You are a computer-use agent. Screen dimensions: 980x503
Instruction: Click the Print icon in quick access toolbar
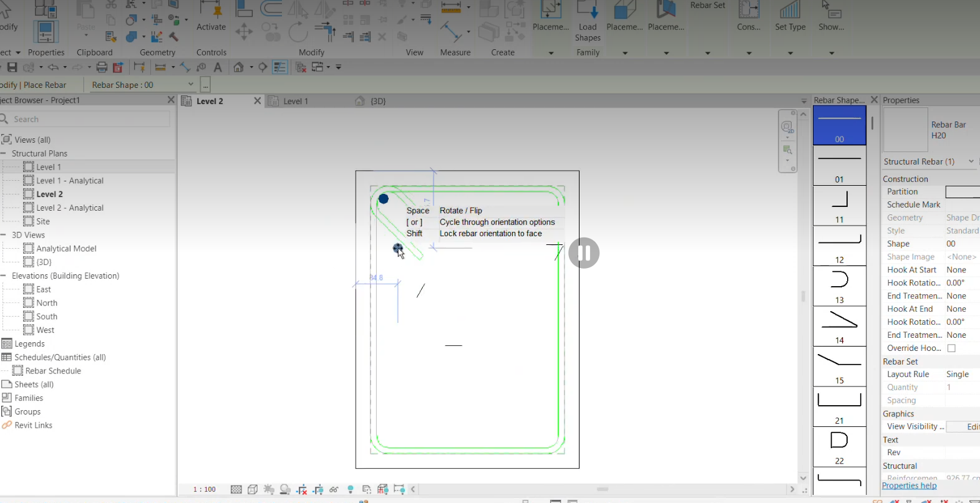[x=102, y=67]
